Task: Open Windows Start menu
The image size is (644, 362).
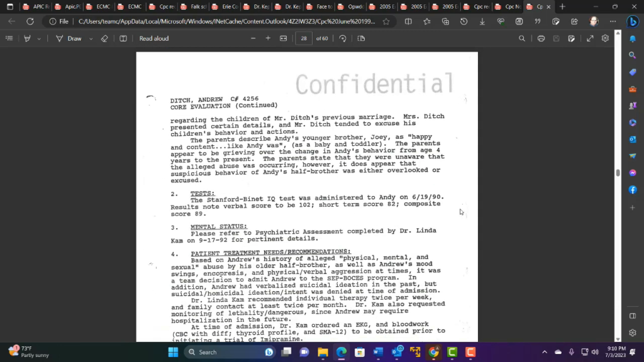Action: click(173, 352)
